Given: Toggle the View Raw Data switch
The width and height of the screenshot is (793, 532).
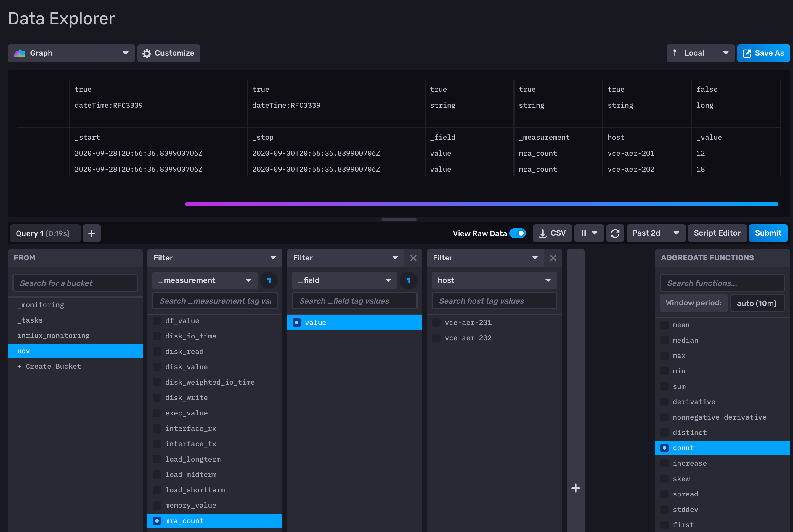Looking at the screenshot, I should coord(518,233).
